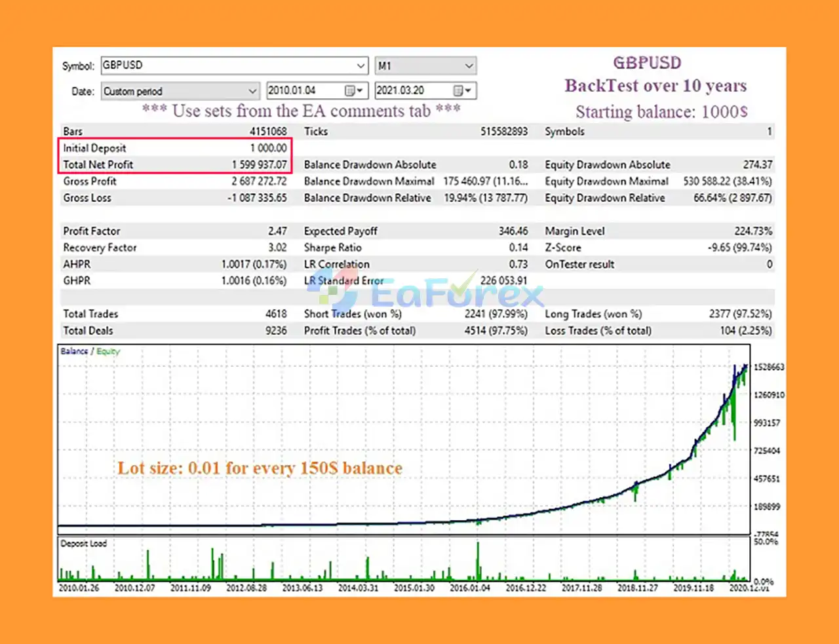This screenshot has width=839, height=644.
Task: Click the Equity legend label in chart
Action: [108, 351]
